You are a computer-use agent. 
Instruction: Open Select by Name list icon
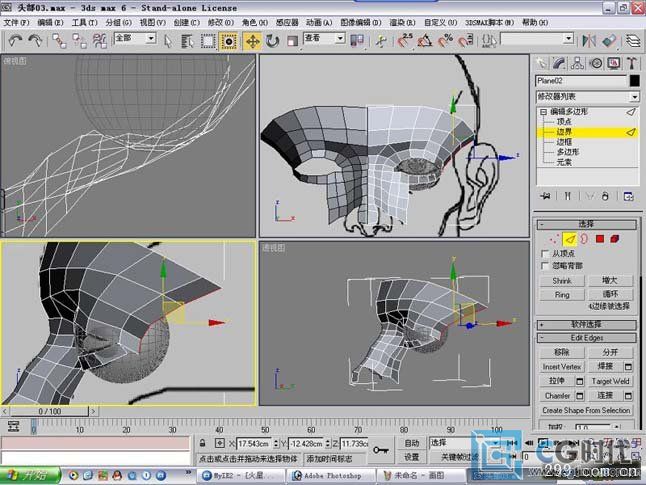187,41
